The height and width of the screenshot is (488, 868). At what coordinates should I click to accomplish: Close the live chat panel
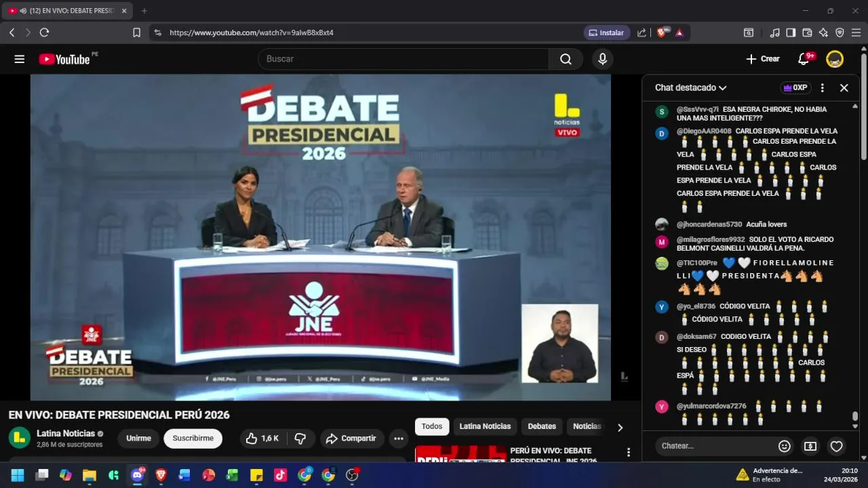[844, 87]
